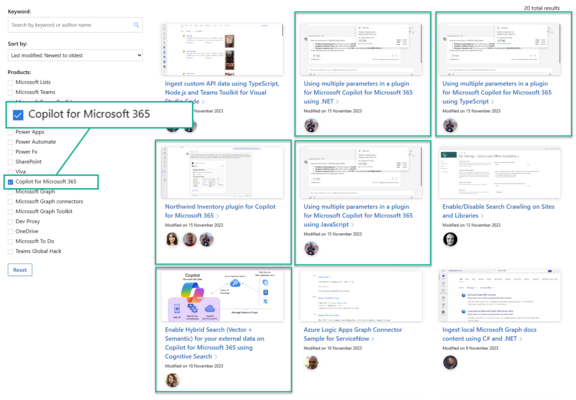Screen dimensions: 576x400
Task: Click the author avatar on the 'using JavaScript' plugin card
Action: 311,249
